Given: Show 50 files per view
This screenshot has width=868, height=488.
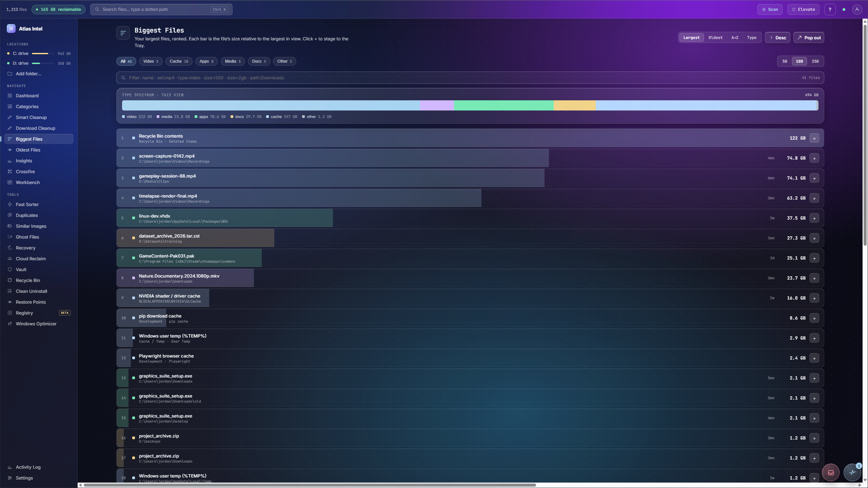Looking at the screenshot, I should point(785,61).
